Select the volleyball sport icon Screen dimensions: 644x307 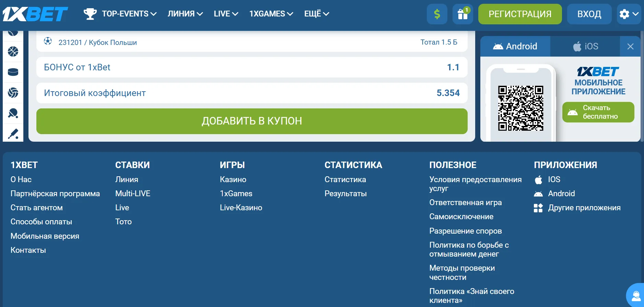coord(13,93)
